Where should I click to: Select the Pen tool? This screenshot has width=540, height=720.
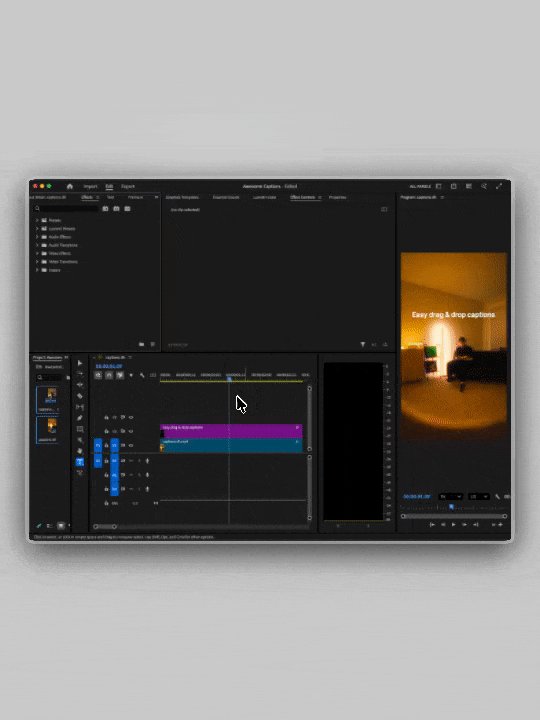tap(80, 418)
